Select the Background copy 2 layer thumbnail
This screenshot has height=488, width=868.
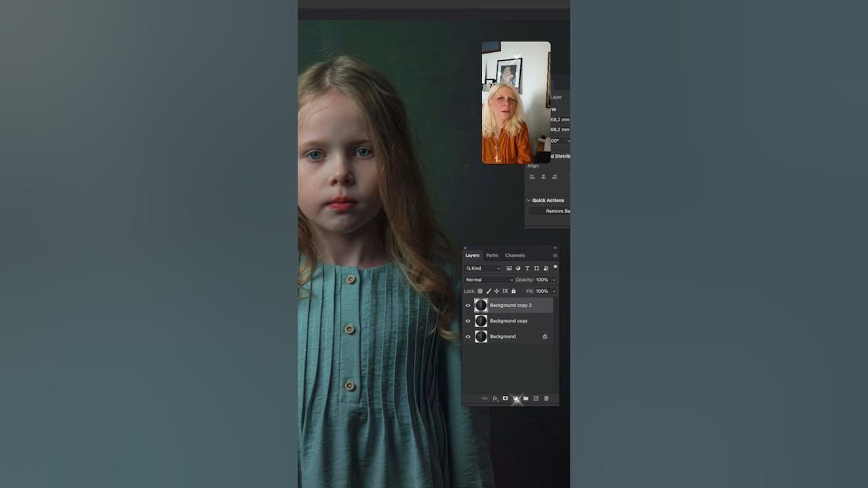pyautogui.click(x=481, y=306)
